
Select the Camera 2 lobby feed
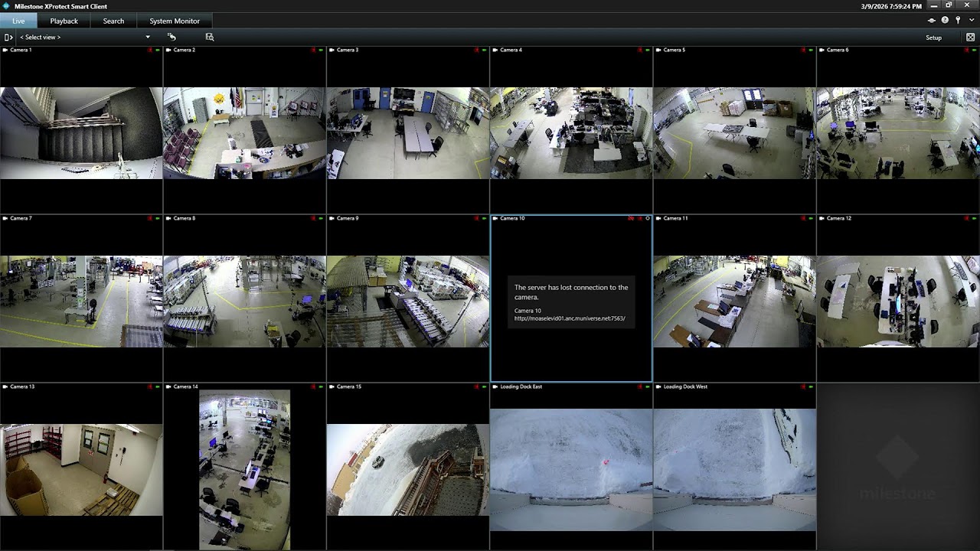244,133
